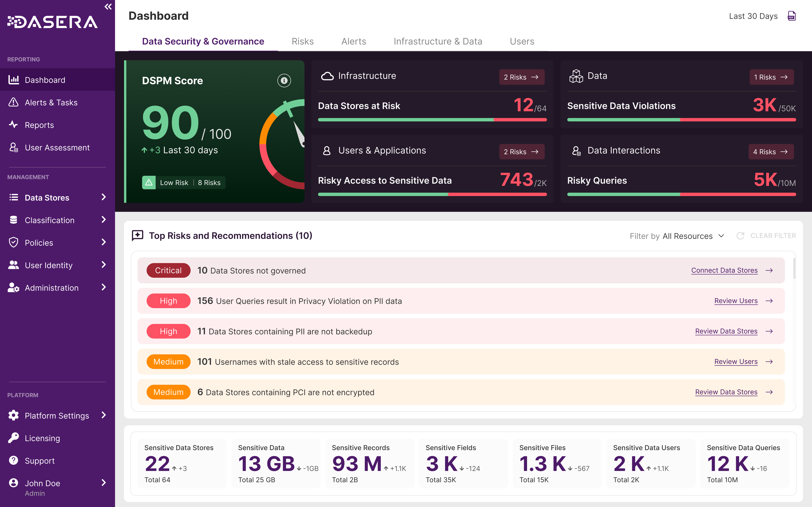This screenshot has width=812, height=507.
Task: Click the Licensing key icon
Action: [x=13, y=438]
